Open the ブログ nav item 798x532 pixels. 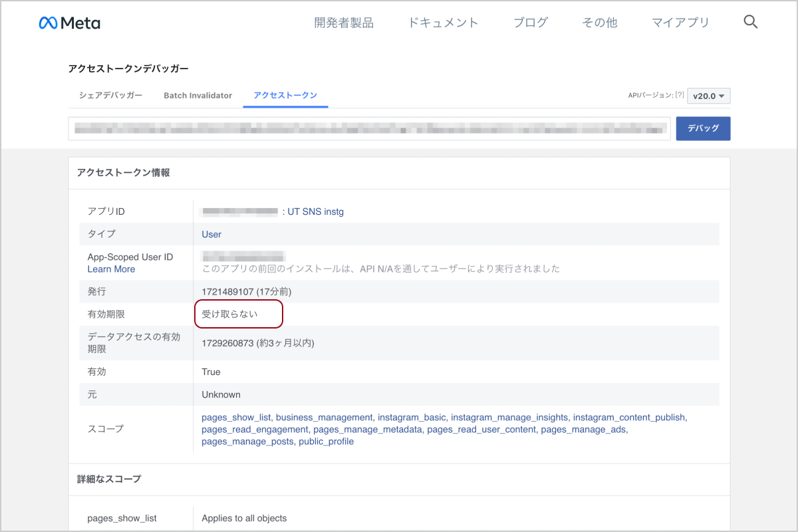[531, 23]
